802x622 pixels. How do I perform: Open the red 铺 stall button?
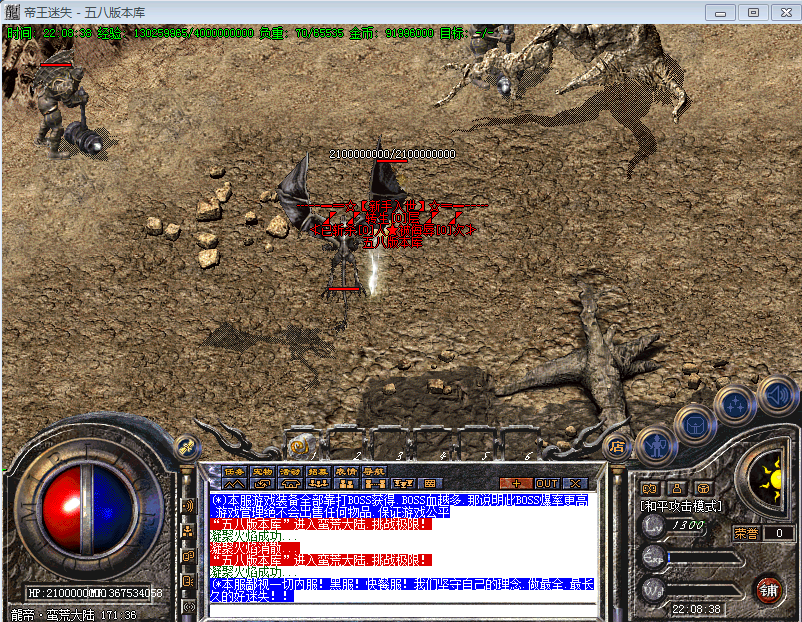(768, 590)
